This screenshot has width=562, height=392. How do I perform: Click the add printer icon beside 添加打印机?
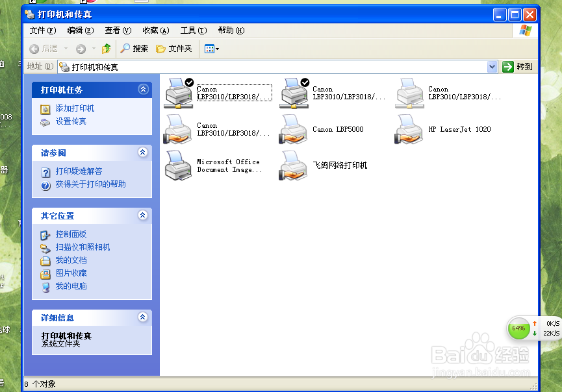click(45, 109)
